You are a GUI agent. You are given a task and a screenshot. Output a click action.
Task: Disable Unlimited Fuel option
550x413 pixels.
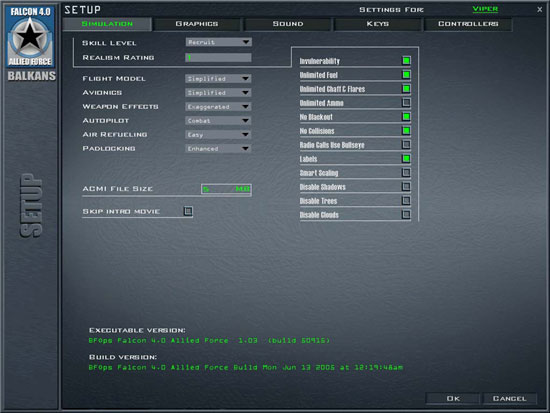(406, 75)
